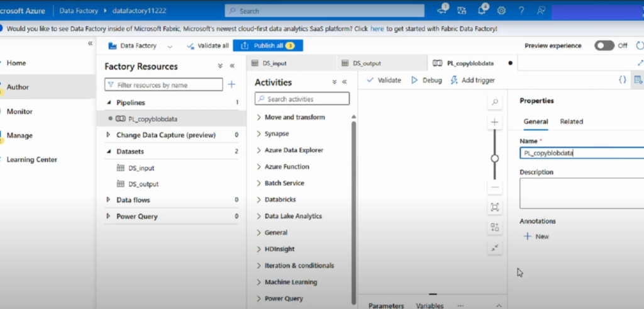Screen dimensions: 644x309
Task: Click Validate all in the top toolbar
Action: 208,45
